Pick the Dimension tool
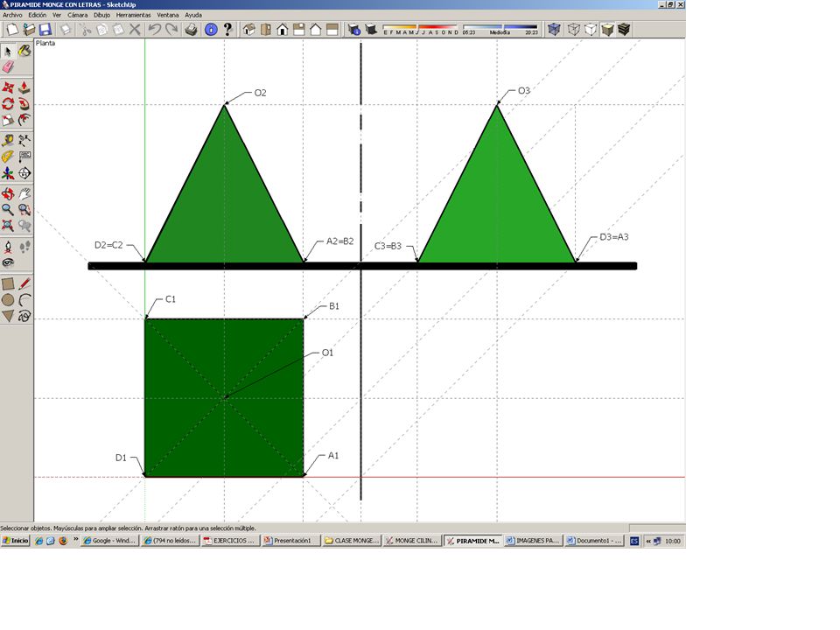The height and width of the screenshot is (630, 840). (24, 140)
